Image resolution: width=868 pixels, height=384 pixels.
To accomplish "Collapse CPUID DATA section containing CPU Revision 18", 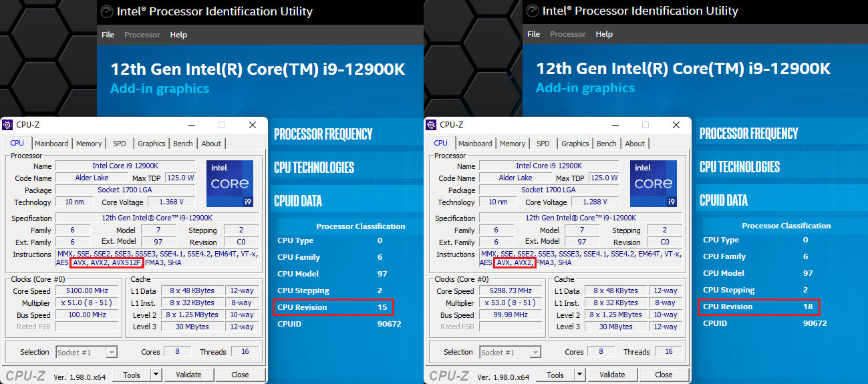I will pos(724,200).
